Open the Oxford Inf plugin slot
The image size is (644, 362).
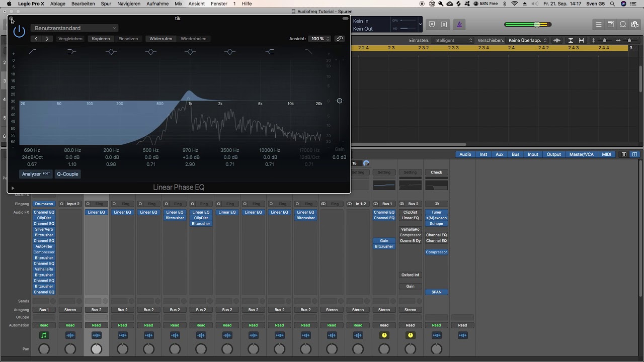pyautogui.click(x=410, y=275)
